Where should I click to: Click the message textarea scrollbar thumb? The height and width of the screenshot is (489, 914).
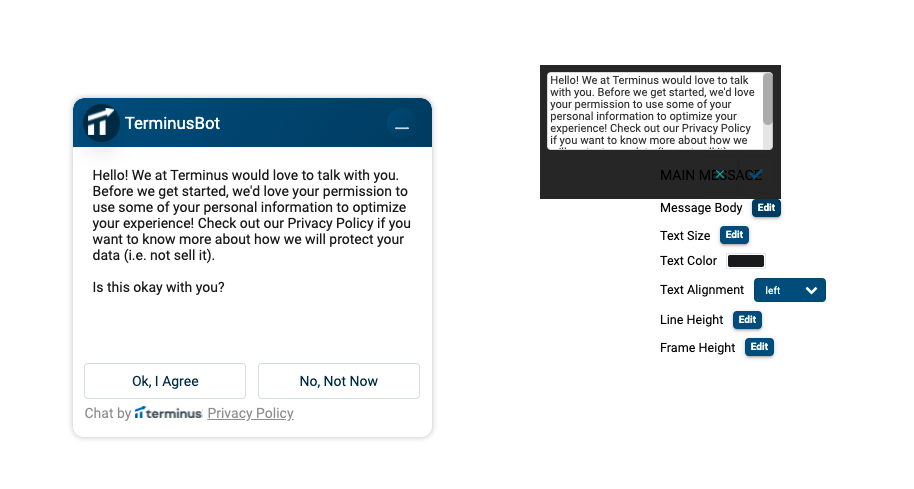pyautogui.click(x=768, y=99)
